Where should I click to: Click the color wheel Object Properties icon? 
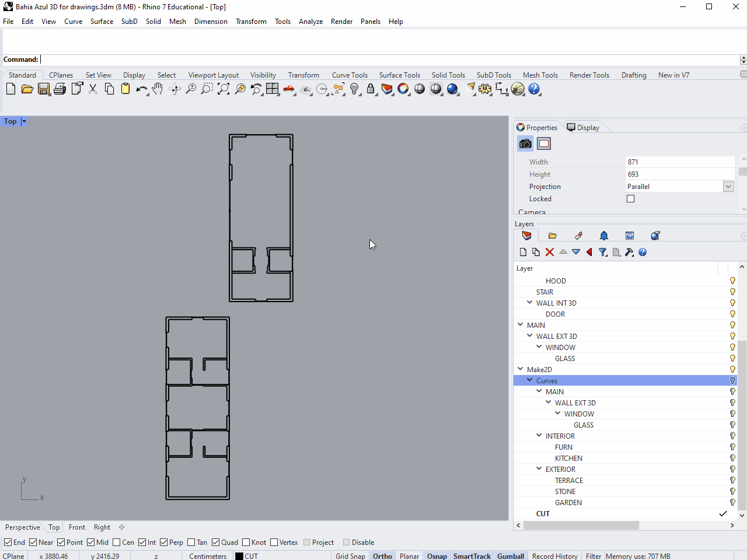[x=403, y=89]
